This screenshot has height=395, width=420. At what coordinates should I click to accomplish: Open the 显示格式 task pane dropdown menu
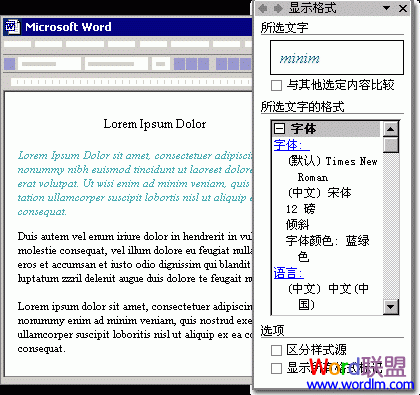(386, 8)
